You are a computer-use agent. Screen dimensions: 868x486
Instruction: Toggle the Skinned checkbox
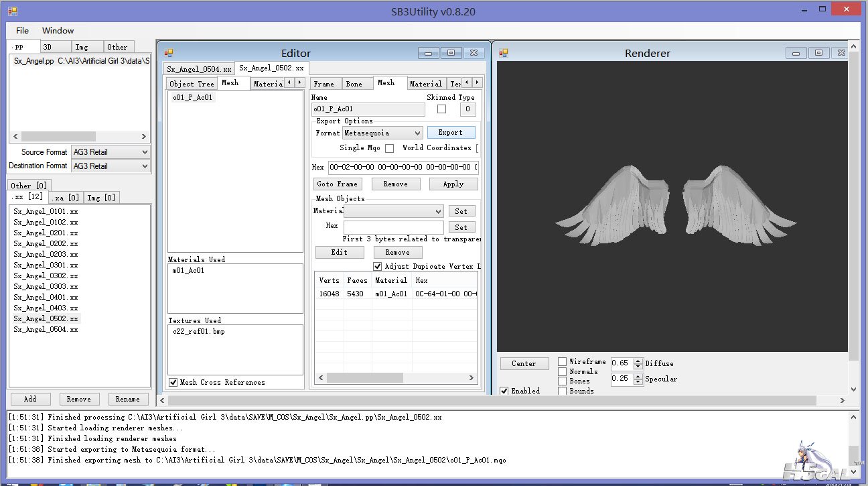441,109
